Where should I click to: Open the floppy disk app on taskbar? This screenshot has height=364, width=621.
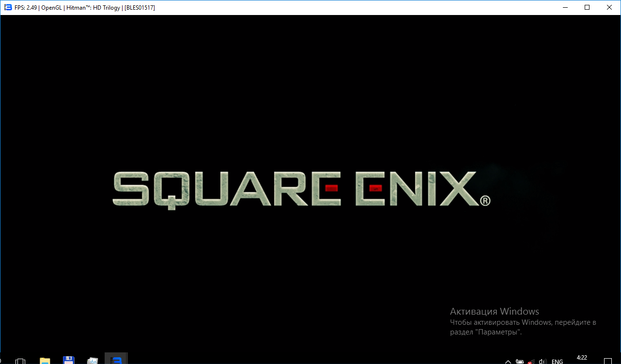(x=69, y=360)
